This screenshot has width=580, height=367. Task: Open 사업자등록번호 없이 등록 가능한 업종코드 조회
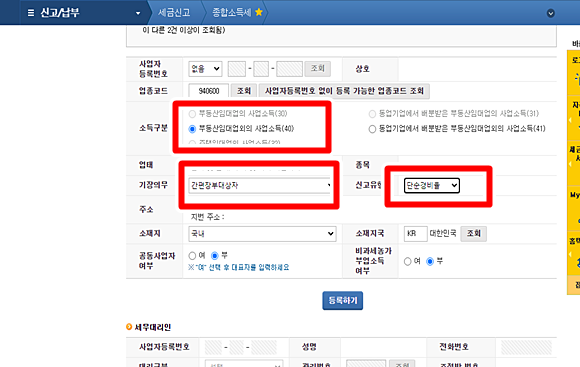(x=344, y=91)
